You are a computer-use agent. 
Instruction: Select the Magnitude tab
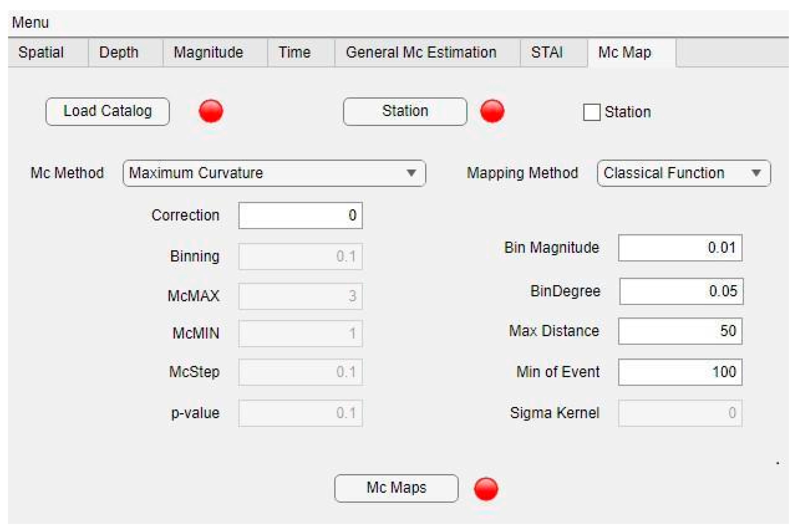[208, 53]
